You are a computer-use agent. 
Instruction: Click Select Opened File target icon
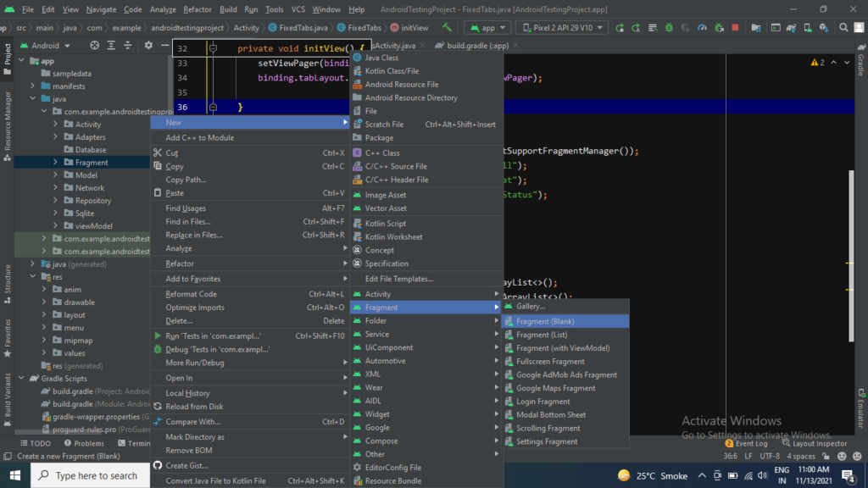pyautogui.click(x=94, y=46)
